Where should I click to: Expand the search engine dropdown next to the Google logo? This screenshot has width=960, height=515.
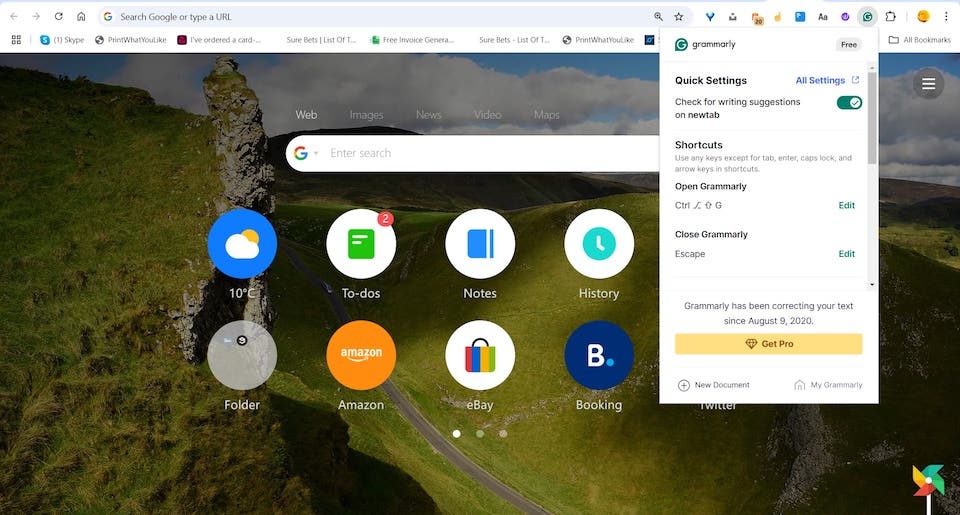(316, 154)
